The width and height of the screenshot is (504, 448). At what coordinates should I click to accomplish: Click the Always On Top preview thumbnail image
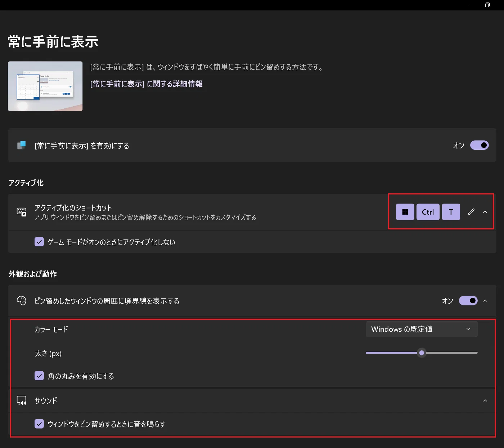[x=45, y=86]
